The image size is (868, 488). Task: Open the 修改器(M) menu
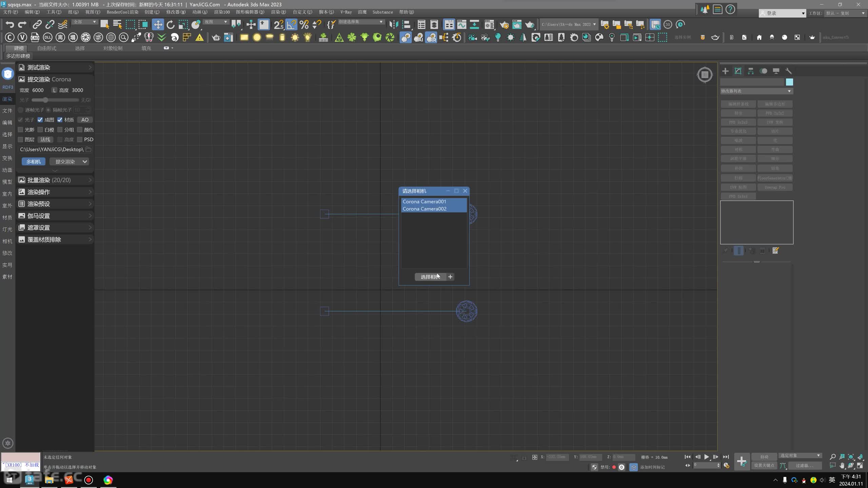coord(176,12)
